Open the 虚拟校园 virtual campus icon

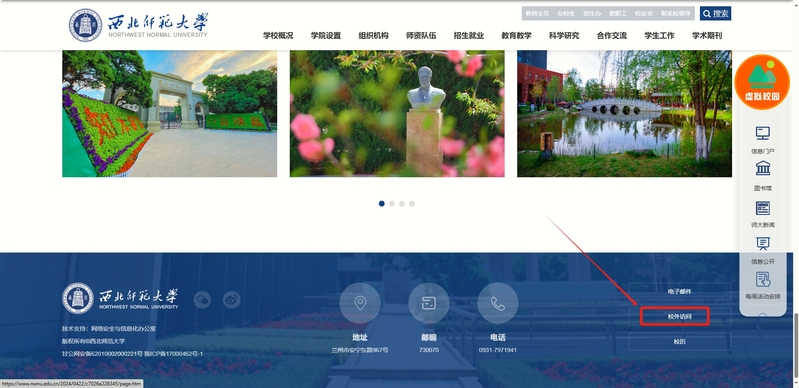[x=762, y=82]
